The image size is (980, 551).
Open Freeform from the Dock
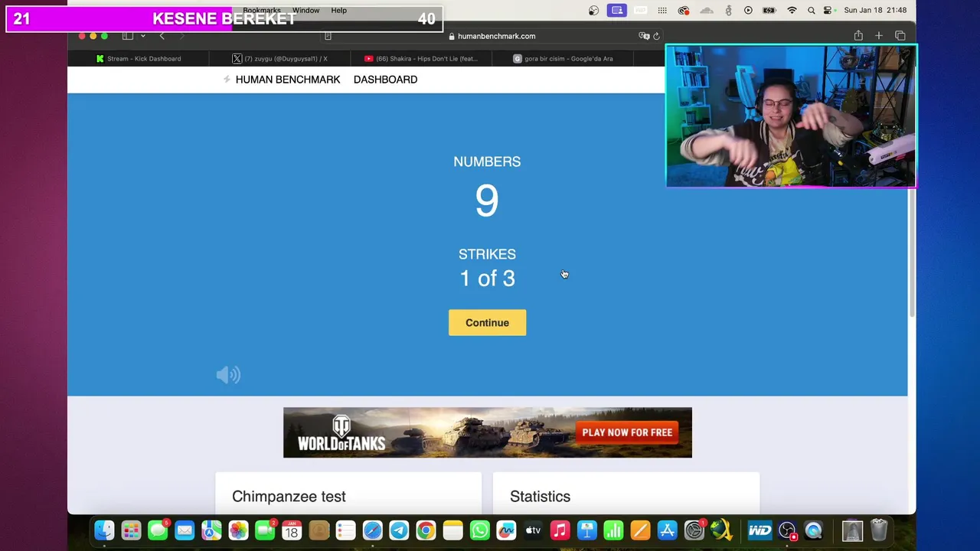pos(506,530)
